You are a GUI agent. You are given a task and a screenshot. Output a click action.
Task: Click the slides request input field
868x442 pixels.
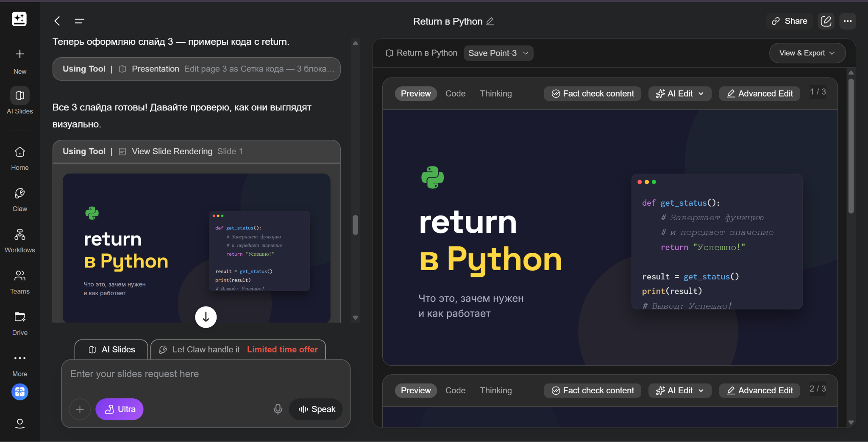[206, 374]
